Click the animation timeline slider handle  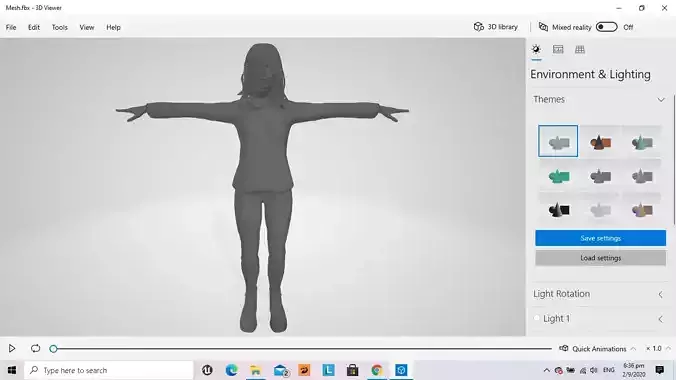(53, 349)
